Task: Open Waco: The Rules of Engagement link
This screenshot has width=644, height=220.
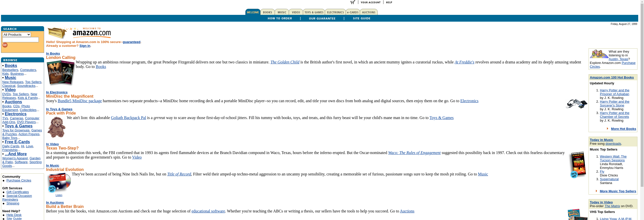Action: click(414, 153)
